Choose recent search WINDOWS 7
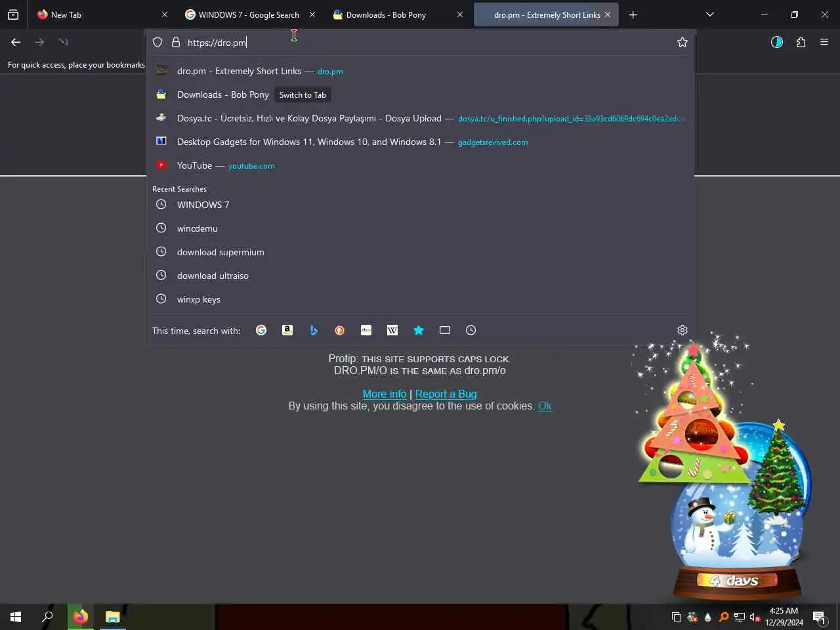The image size is (840, 630). click(420, 205)
